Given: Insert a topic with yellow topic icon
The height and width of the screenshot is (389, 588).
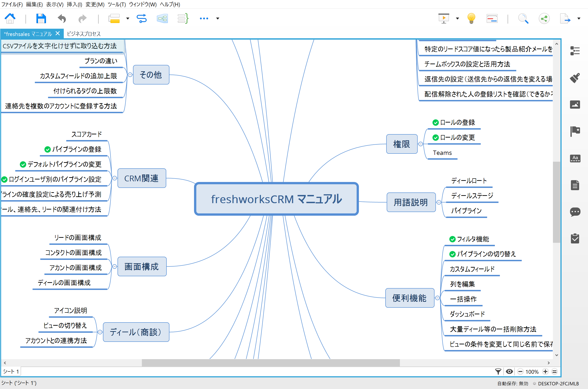Looking at the screenshot, I should (114, 18).
